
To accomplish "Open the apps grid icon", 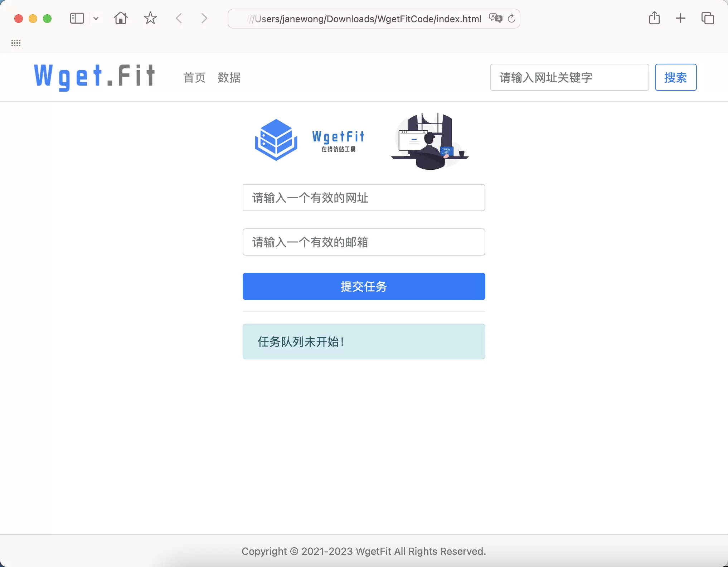I will click(x=16, y=43).
